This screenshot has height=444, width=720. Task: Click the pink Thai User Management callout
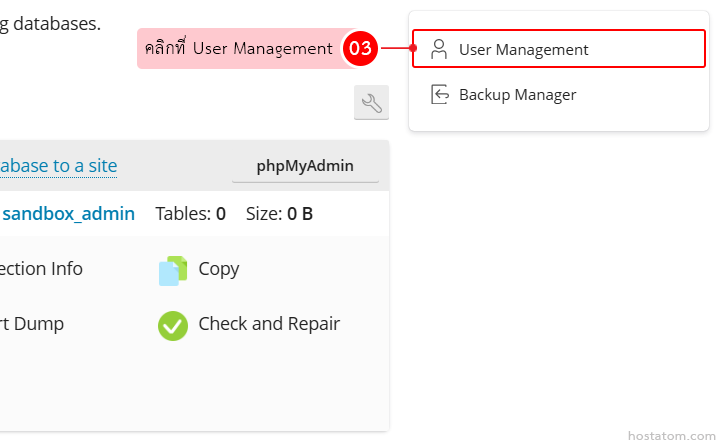pos(238,48)
